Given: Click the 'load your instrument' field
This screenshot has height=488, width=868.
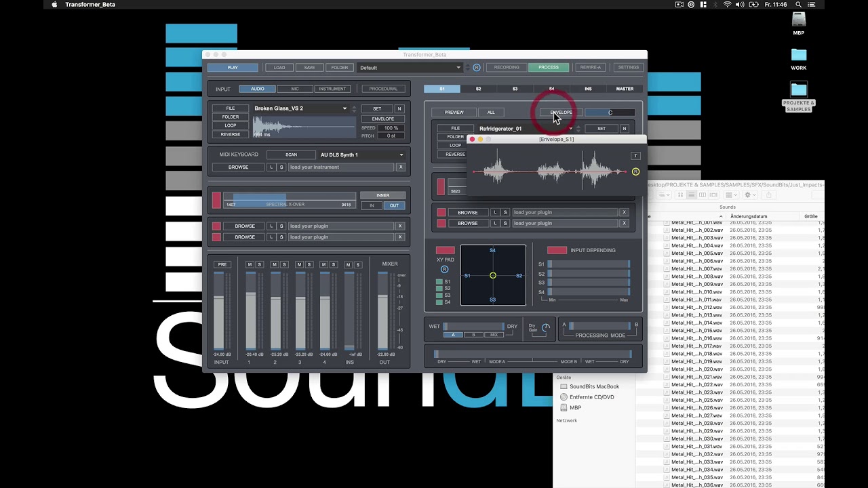Looking at the screenshot, I should click(341, 167).
